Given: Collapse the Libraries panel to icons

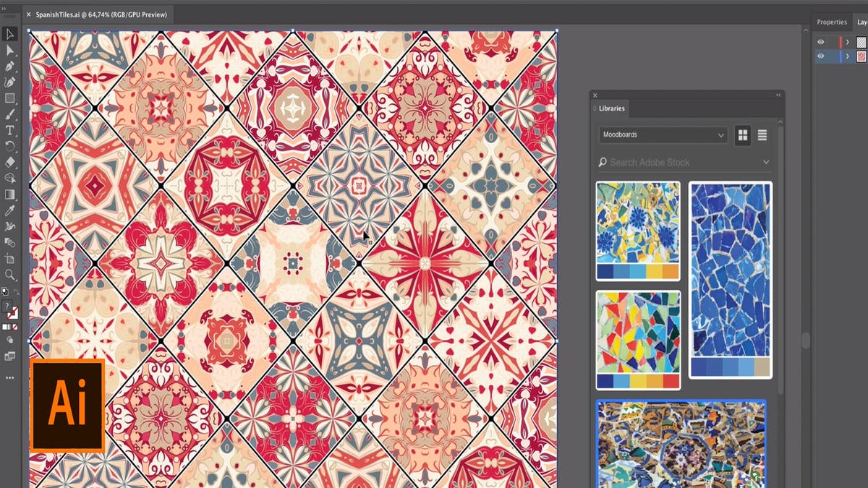Looking at the screenshot, I should (778, 95).
